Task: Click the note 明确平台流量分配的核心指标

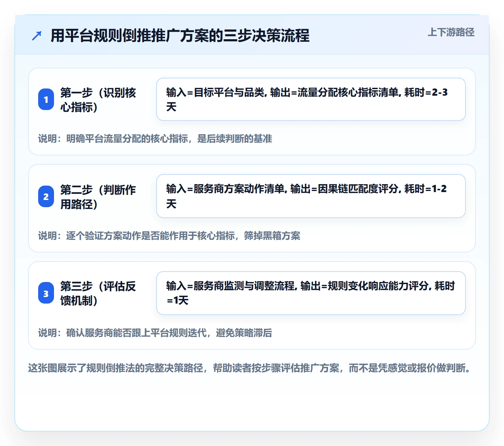Action: click(155, 138)
